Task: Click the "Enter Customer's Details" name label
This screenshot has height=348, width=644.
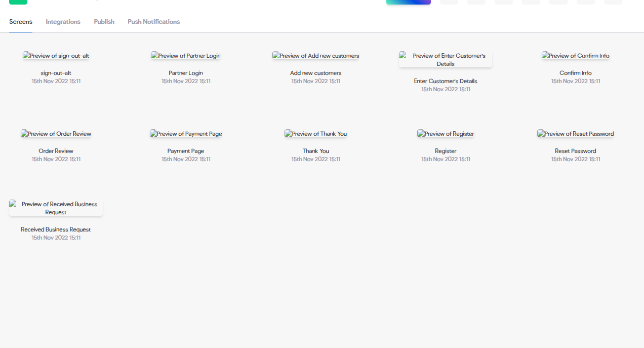Action: 446,81
